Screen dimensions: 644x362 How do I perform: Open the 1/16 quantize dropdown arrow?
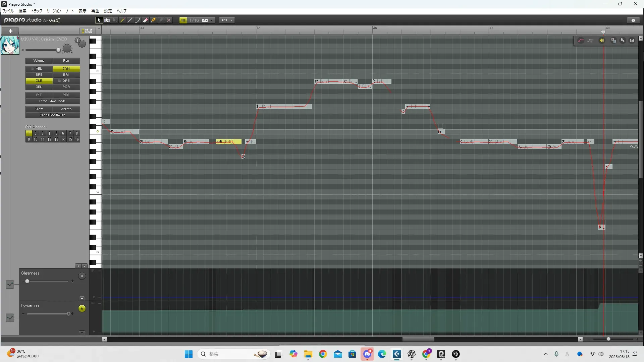click(212, 20)
